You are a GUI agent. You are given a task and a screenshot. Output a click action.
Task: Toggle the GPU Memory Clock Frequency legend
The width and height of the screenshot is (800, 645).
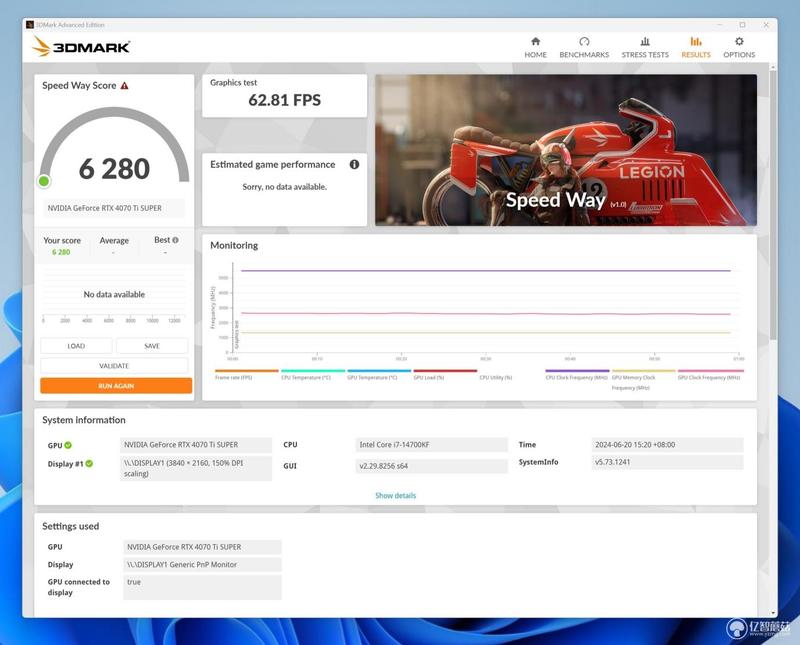[643, 380]
